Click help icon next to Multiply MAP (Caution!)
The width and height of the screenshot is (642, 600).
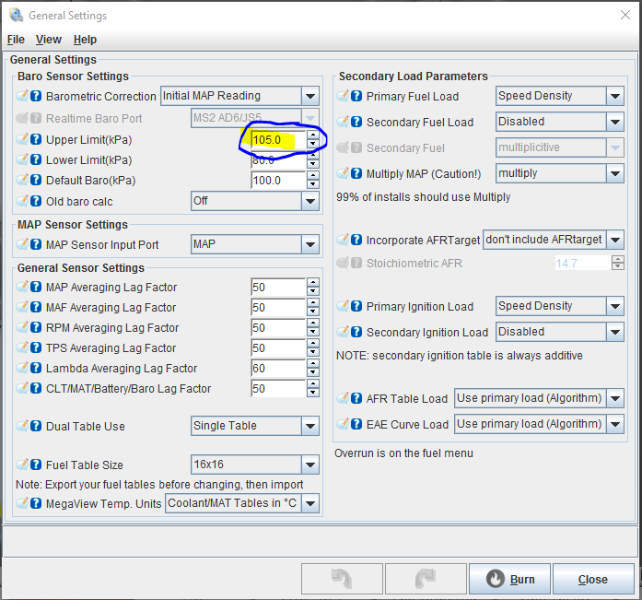pyautogui.click(x=357, y=174)
